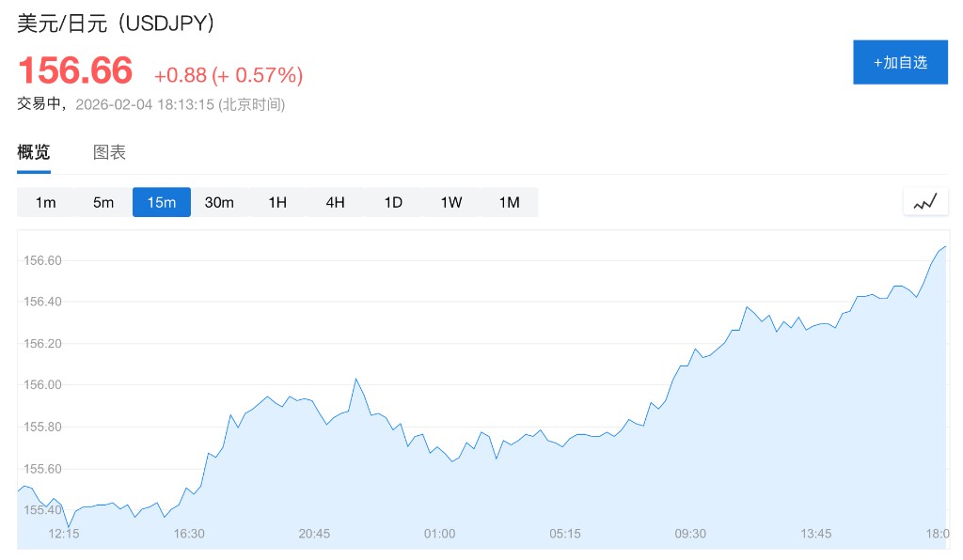Select the 1m interval
This screenshot has height=560, width=963.
46,202
